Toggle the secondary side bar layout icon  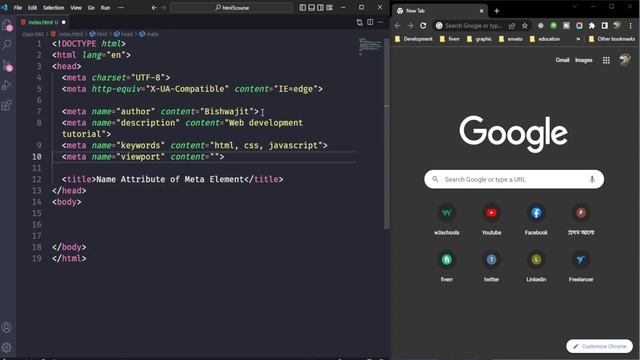tap(320, 7)
